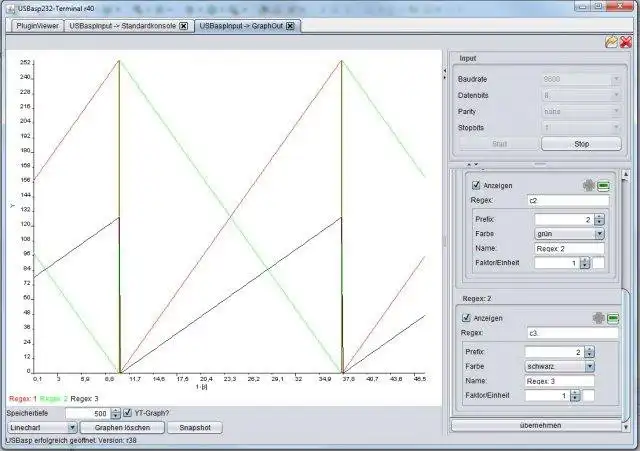Screen dimensions: 640x451
Task: Open the Farbe dropdown showing grün
Action: coord(599,234)
